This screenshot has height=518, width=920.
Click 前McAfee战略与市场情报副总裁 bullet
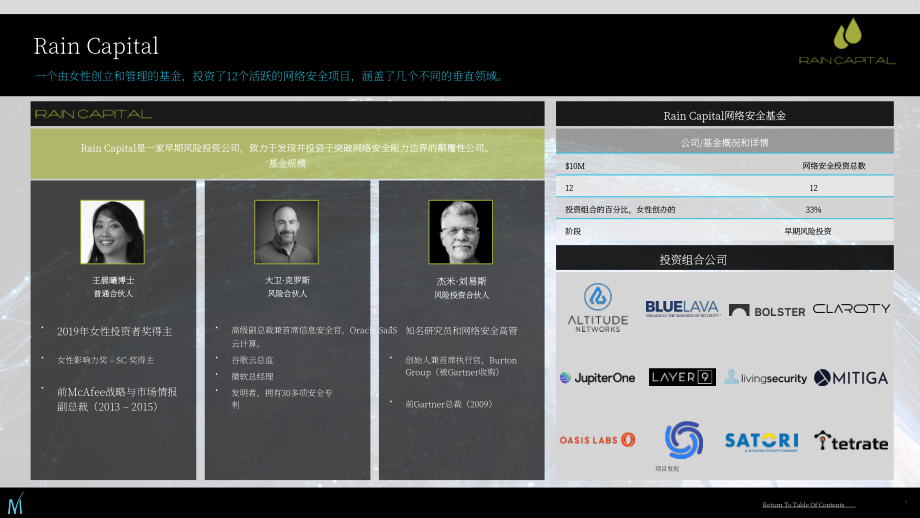117,399
